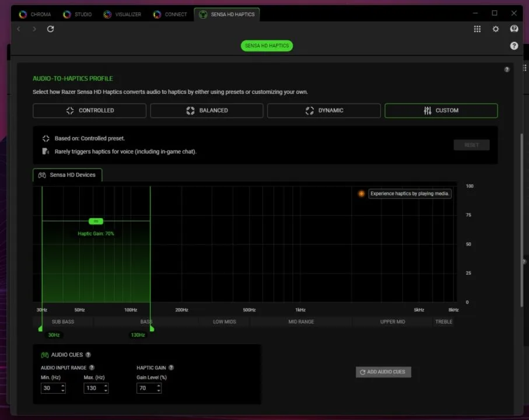Screen dimensions: 529x420
Task: Click the help icon next to Audio Input Range
Action: [92, 367]
